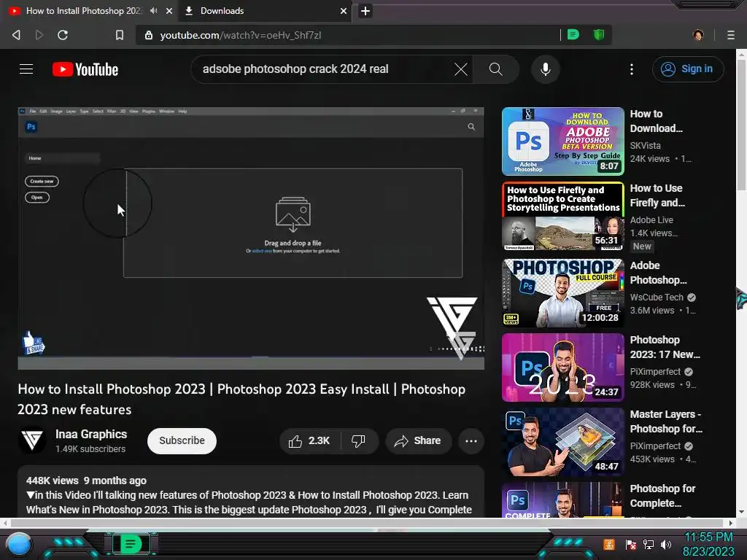Run the search with magnifier button
747x560 pixels.
495,69
